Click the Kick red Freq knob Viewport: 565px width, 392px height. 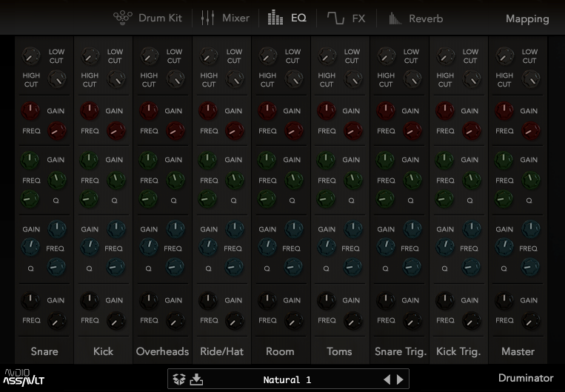coord(116,131)
